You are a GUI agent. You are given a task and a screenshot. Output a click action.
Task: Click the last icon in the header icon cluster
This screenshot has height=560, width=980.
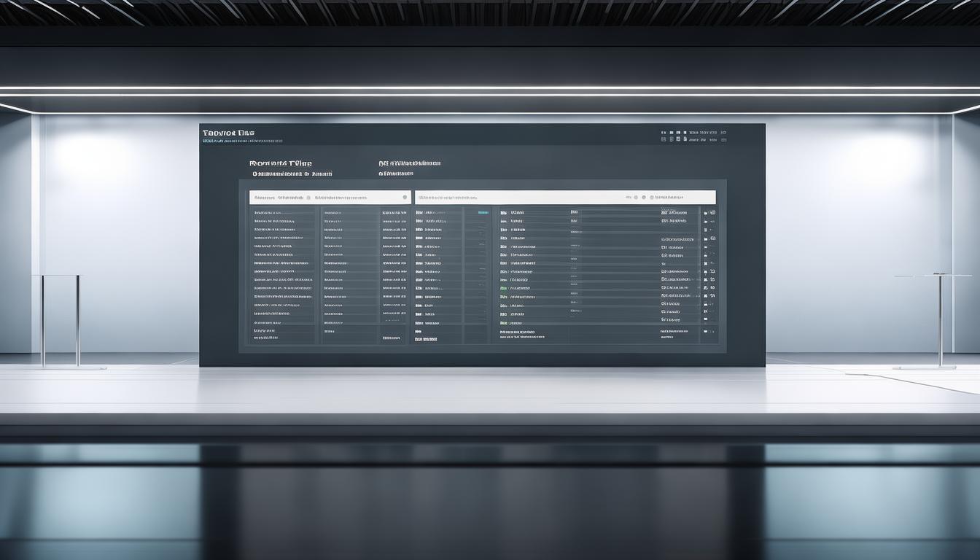click(x=723, y=133)
